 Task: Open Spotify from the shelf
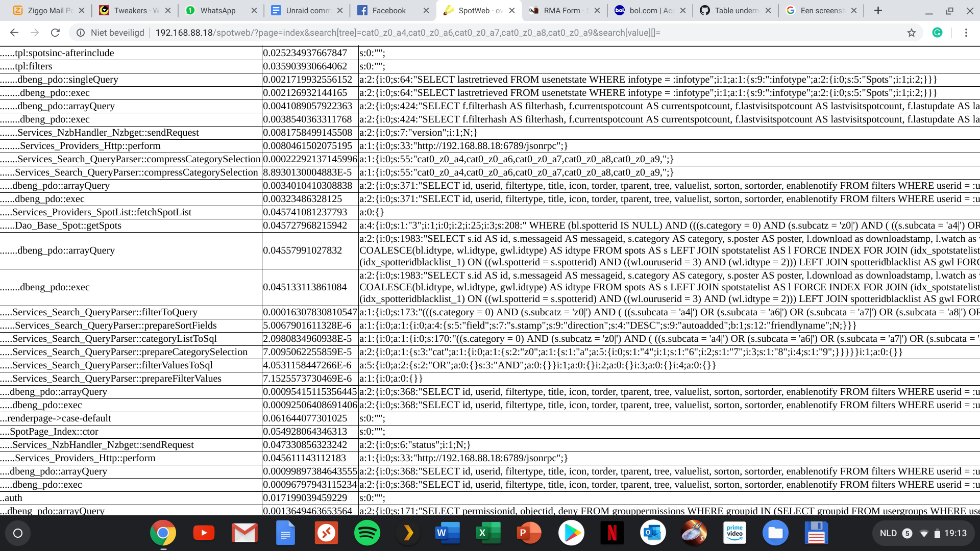coord(367,533)
